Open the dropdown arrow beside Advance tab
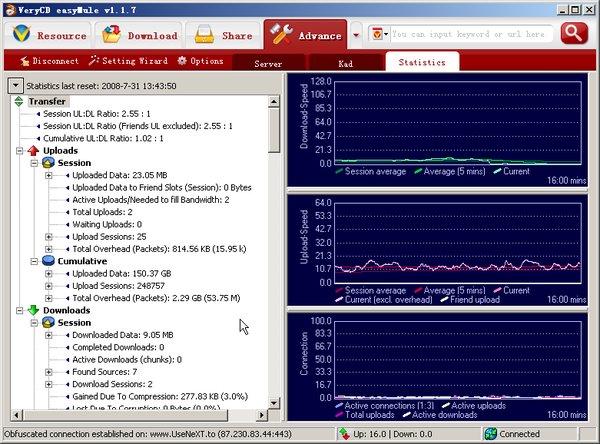600x444 pixels. [x=356, y=36]
